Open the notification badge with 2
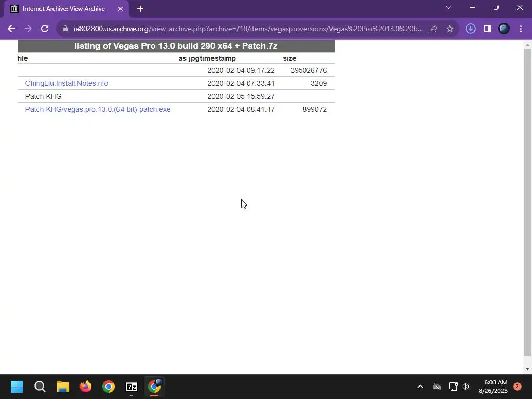This screenshot has height=399, width=532. coord(517,387)
